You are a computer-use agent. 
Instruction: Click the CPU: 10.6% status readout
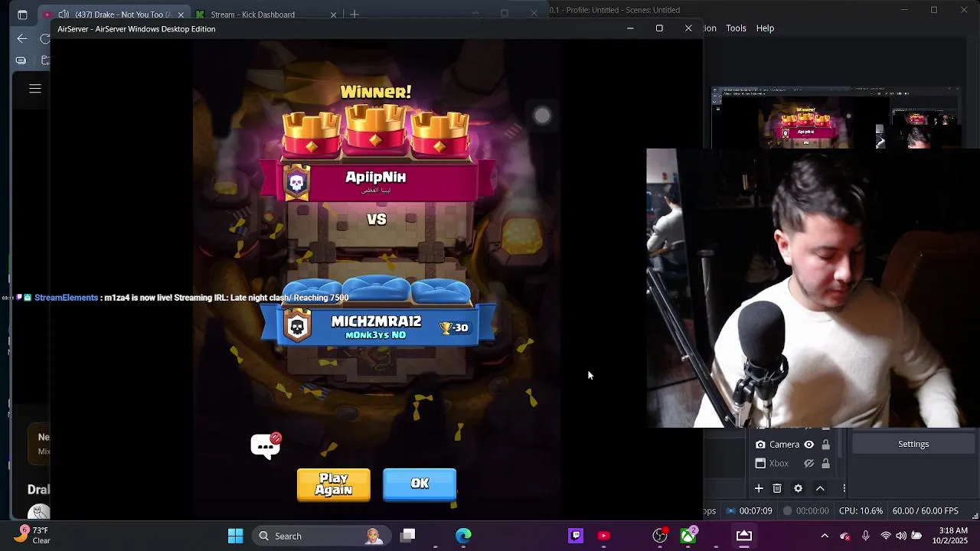click(x=861, y=511)
